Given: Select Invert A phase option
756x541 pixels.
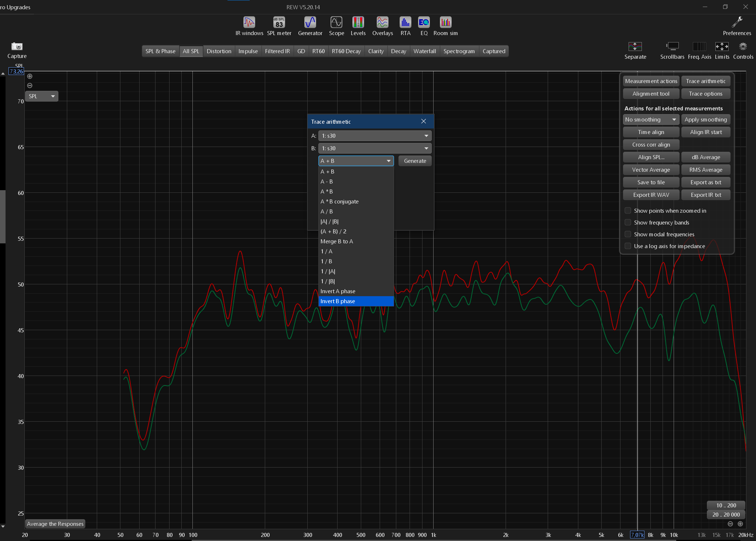Looking at the screenshot, I should tap(356, 291).
